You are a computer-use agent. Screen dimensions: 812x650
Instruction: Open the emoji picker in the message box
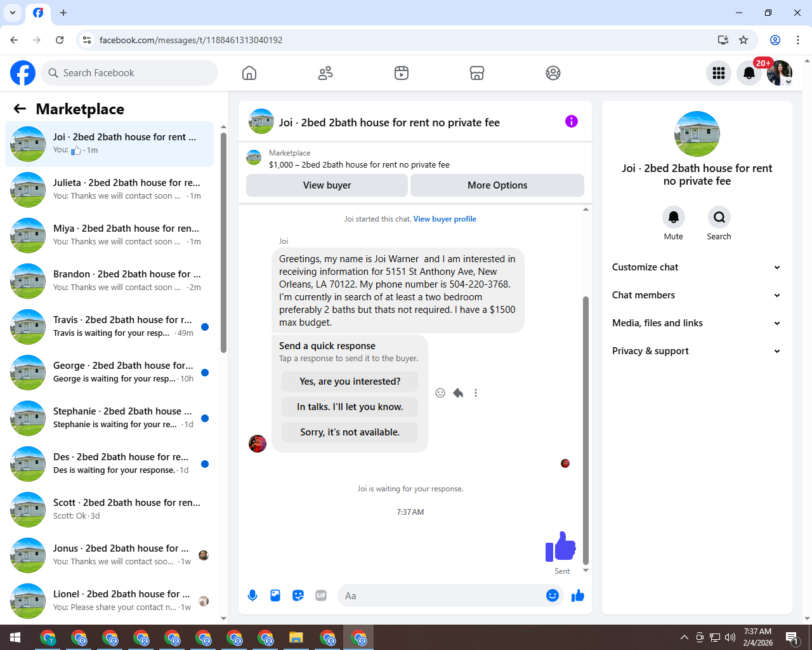(553, 595)
